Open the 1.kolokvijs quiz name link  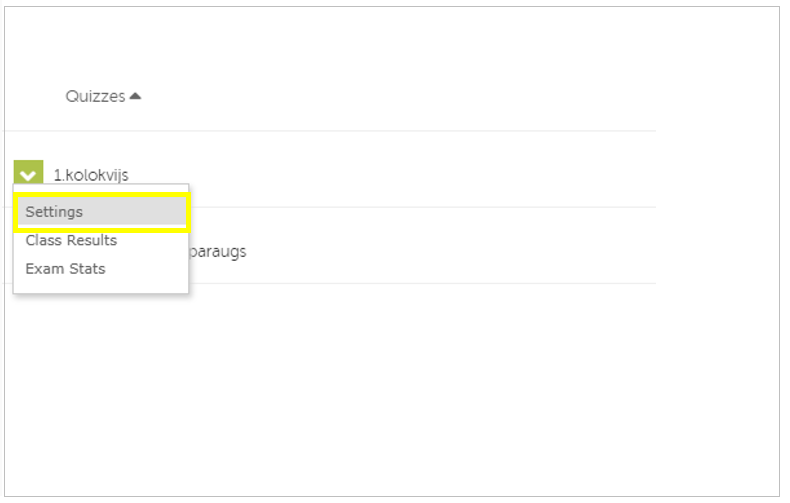pos(90,175)
